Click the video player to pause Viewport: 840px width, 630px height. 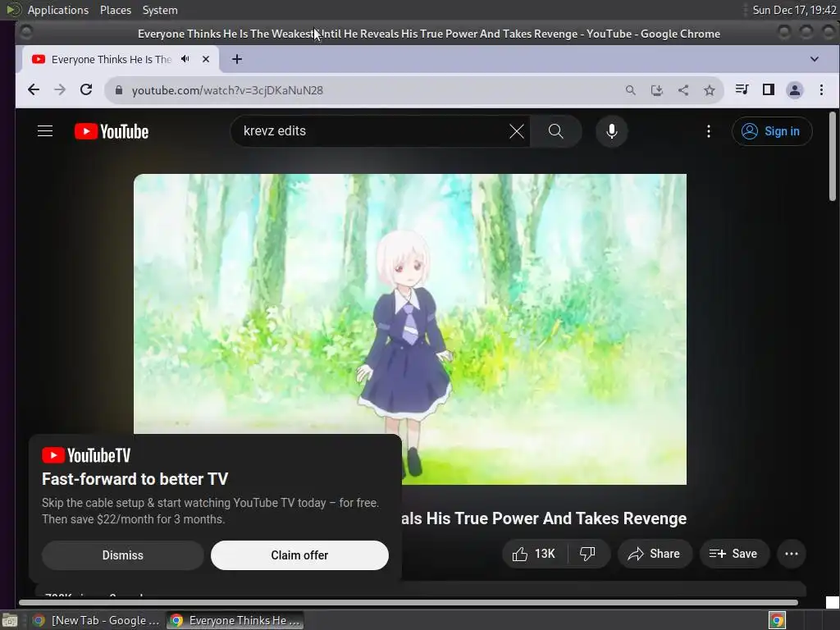(410, 329)
